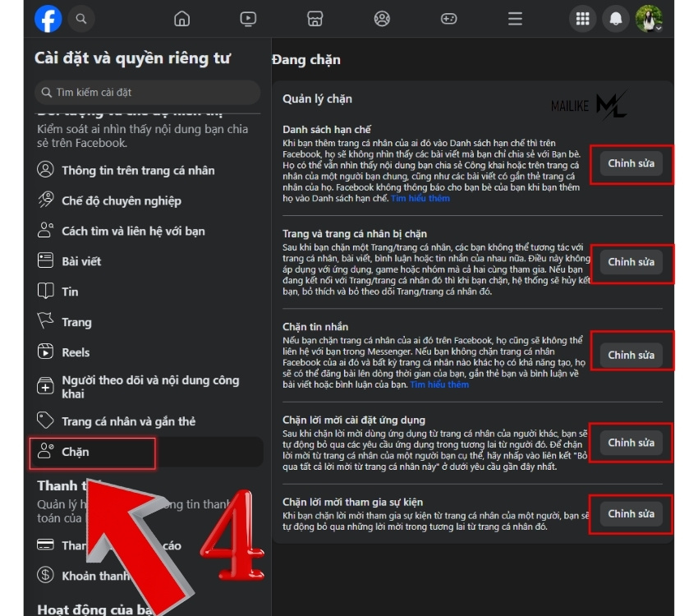Open the hamburger menu icon
Viewport: 698px width, 616px height.
click(515, 19)
